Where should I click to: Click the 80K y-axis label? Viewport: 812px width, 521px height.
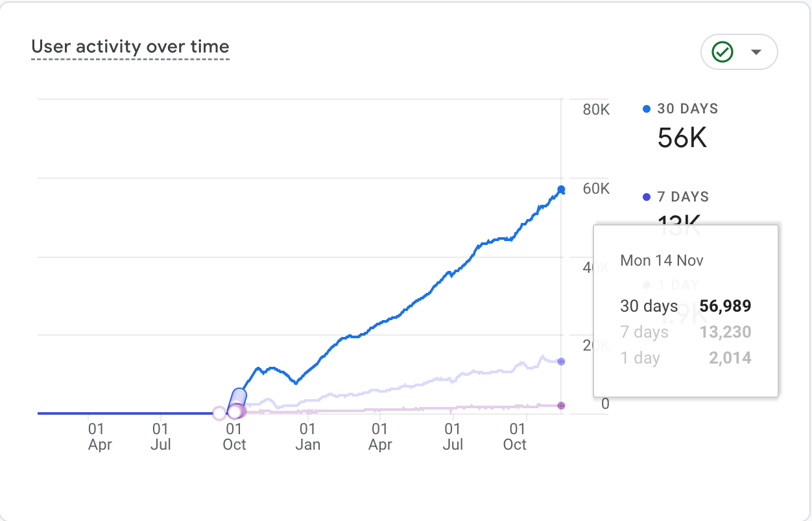(x=596, y=110)
